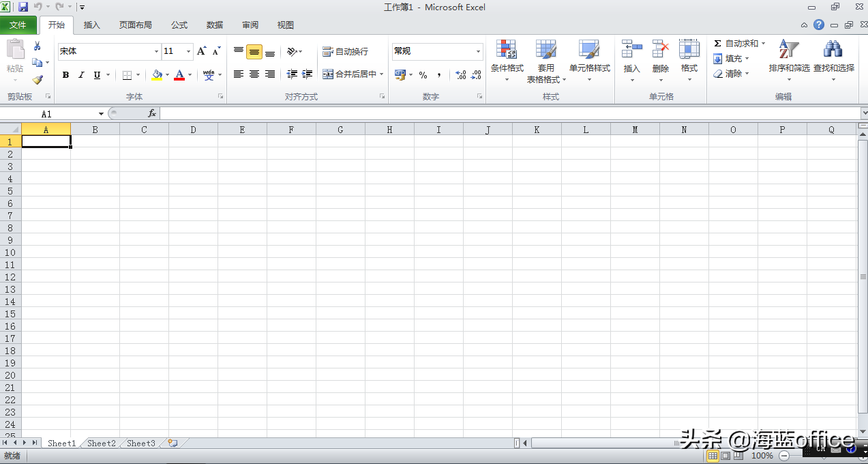Viewport: 868px width, 464px height.
Task: Open the 宋体 font name dropdown
Action: tap(156, 51)
